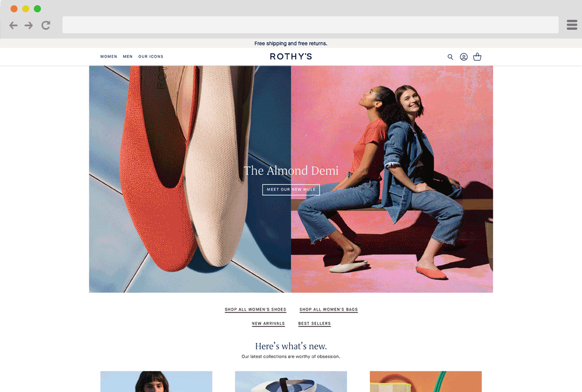Screen dimensions: 582x392
Task: Select the middle new collection shoe thumbnail
Action: pos(291,381)
